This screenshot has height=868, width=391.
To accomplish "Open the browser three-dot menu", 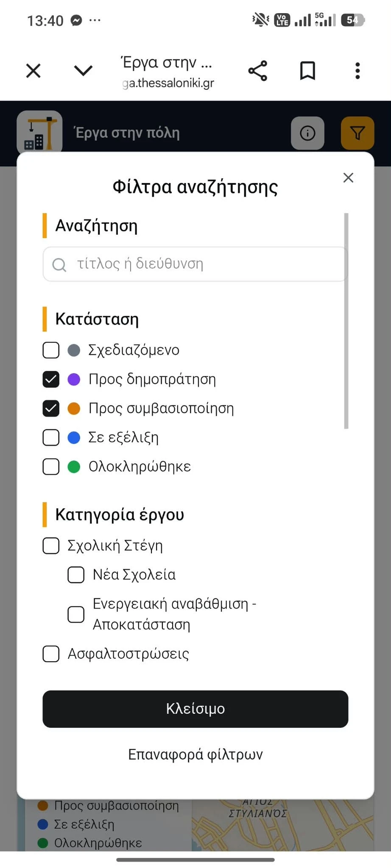I will point(357,71).
